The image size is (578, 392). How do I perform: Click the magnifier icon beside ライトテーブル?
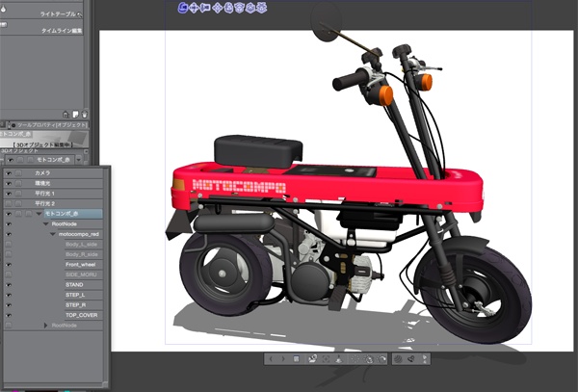79,14
